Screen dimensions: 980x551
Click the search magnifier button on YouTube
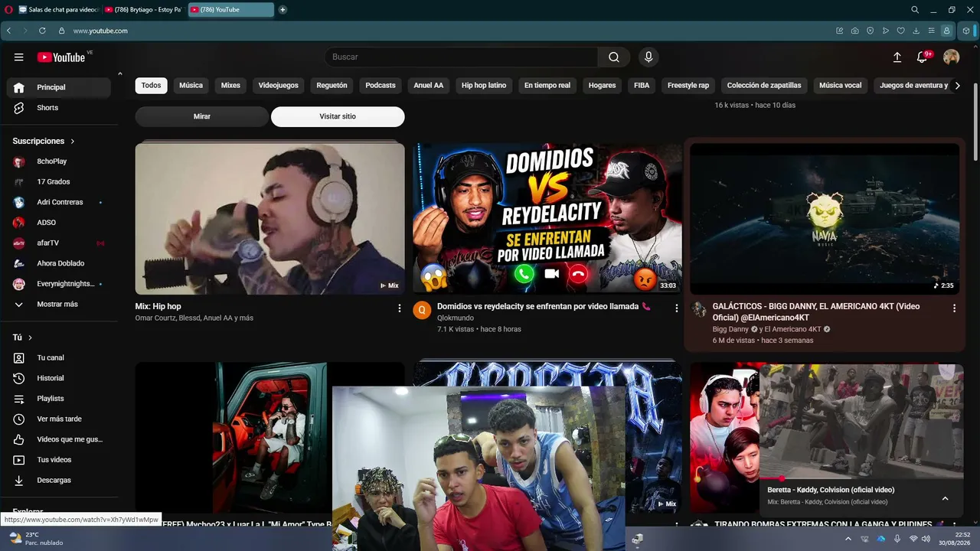pyautogui.click(x=614, y=57)
